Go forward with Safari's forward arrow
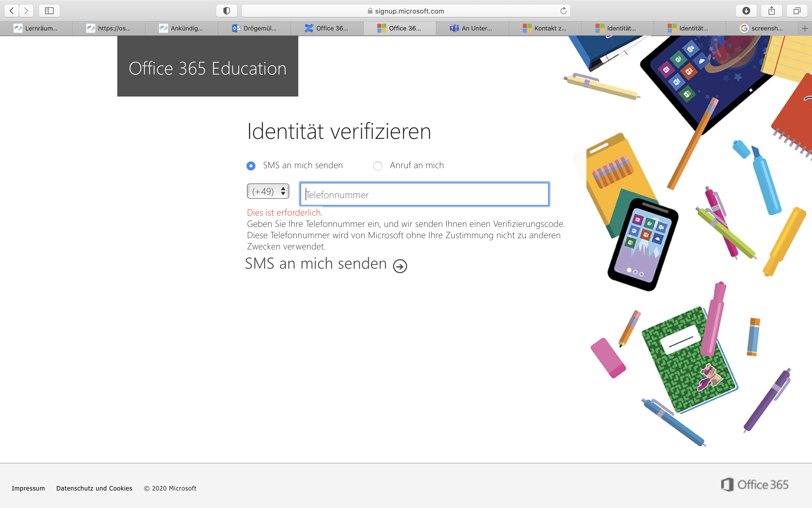This screenshot has width=812, height=508. click(x=26, y=11)
